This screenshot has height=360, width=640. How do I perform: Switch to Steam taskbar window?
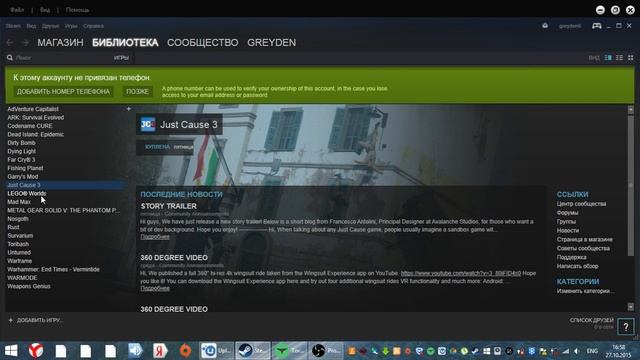(253, 351)
